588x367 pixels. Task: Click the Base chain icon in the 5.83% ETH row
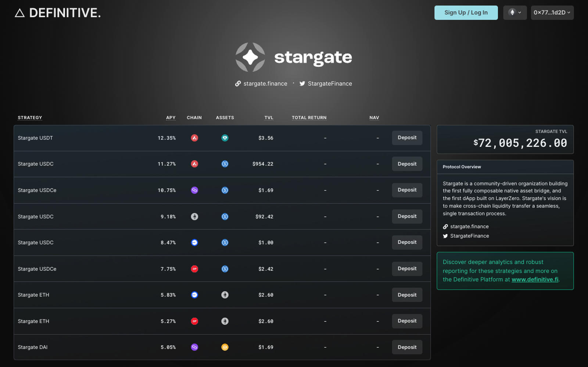point(194,295)
